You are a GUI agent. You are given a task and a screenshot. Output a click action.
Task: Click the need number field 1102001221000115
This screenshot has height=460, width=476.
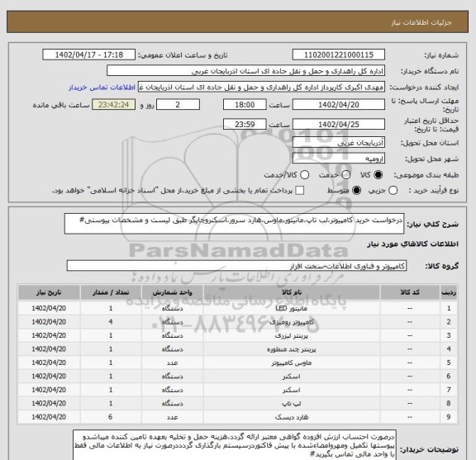pos(339,55)
